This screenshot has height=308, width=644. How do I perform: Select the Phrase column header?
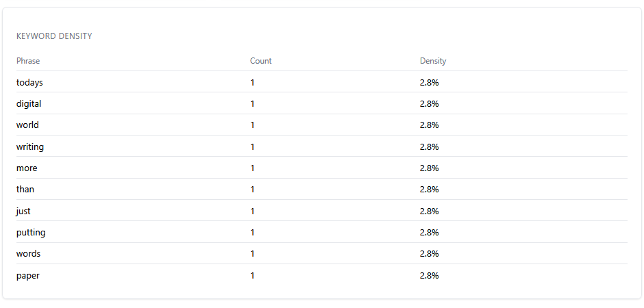click(28, 61)
